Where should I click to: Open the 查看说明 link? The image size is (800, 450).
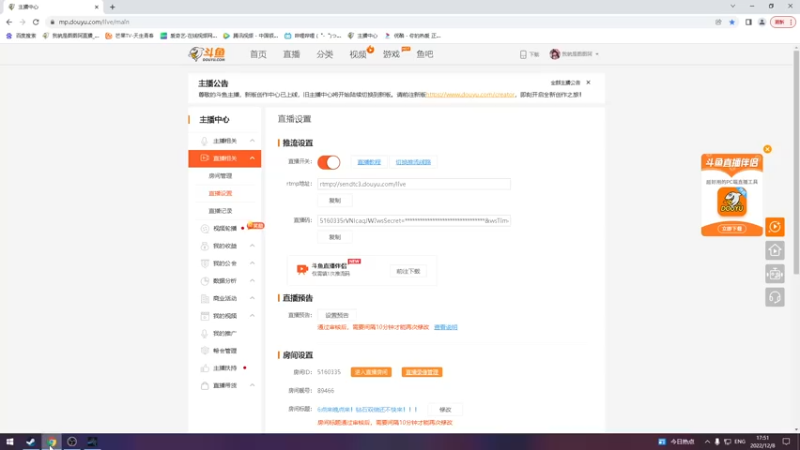pos(445,327)
